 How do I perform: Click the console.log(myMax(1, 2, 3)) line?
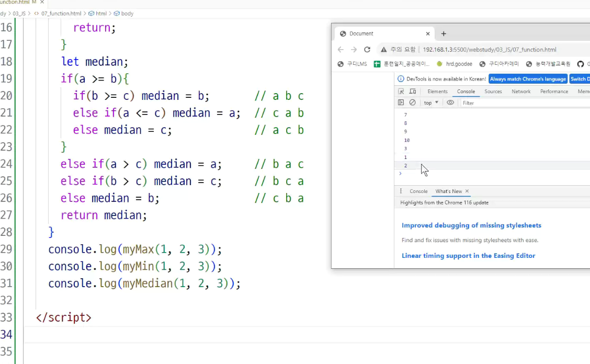pos(135,249)
